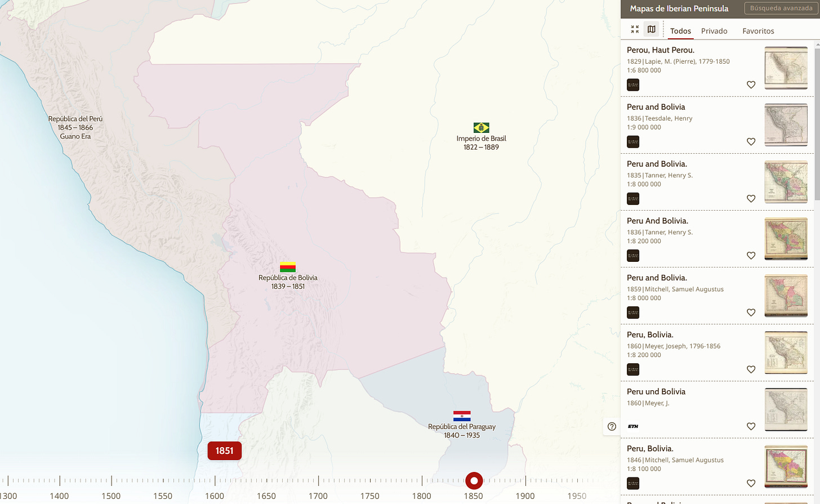Jump timeline to year 1900
Screen dimensions: 820x504
tap(525, 496)
